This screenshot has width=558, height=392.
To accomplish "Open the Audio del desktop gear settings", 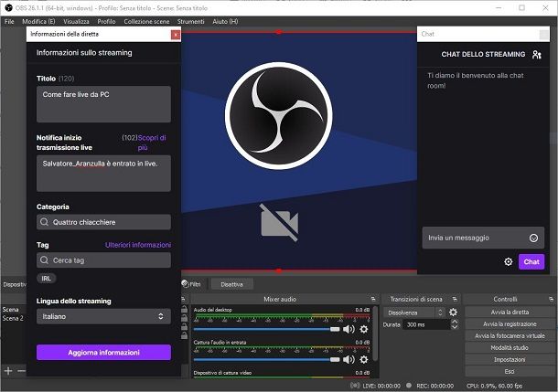I will 364,329.
